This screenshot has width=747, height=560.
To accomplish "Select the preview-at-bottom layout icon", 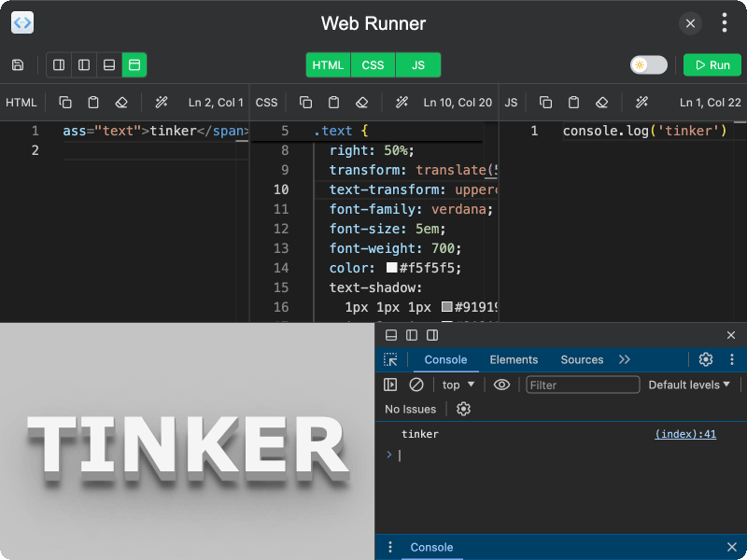I will [109, 64].
